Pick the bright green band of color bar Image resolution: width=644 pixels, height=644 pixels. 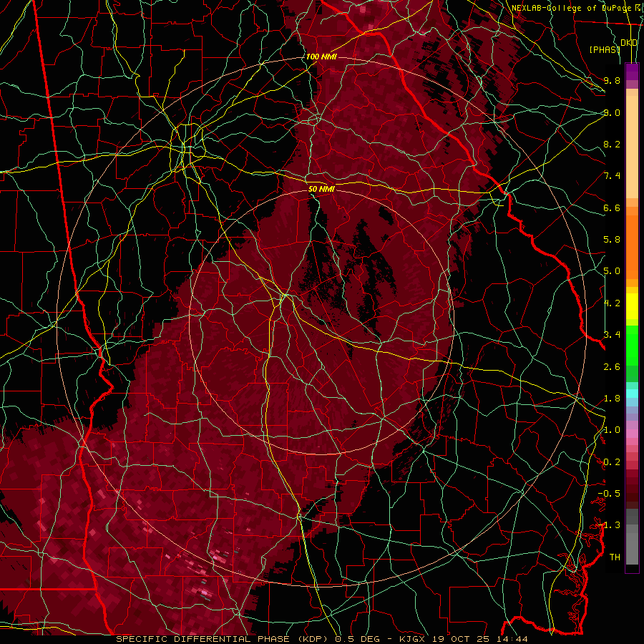point(632,346)
